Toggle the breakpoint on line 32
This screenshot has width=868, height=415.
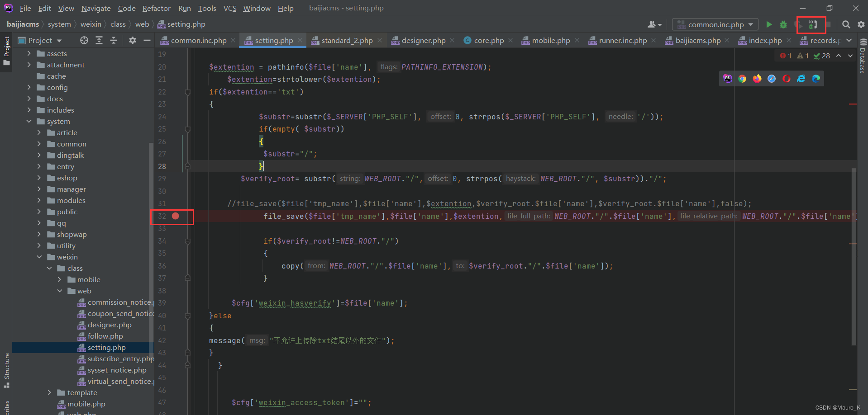click(x=176, y=216)
